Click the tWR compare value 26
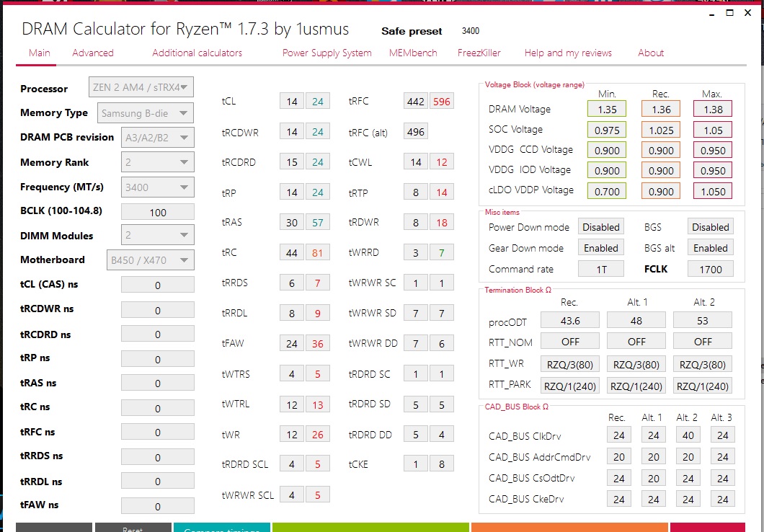 coord(318,434)
